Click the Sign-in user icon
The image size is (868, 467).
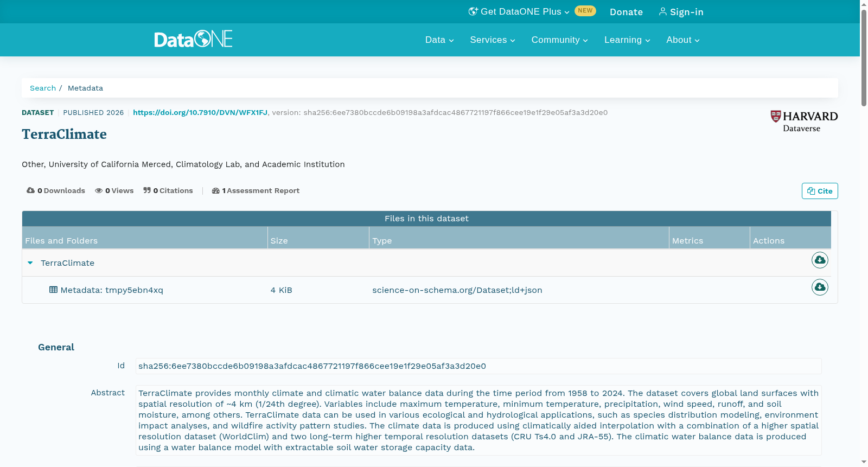coord(662,11)
